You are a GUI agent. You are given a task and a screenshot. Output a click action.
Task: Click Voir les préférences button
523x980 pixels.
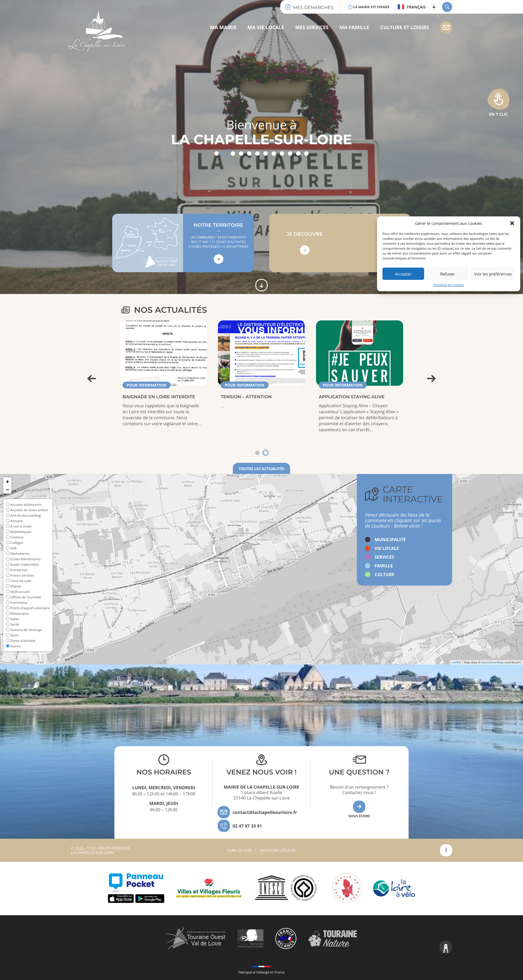(x=492, y=274)
